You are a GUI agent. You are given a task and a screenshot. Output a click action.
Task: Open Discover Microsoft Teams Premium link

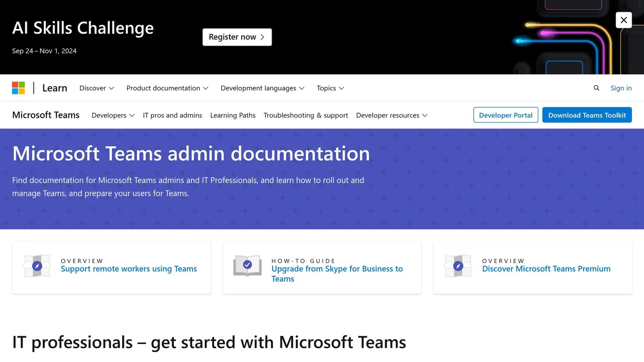[546, 269]
